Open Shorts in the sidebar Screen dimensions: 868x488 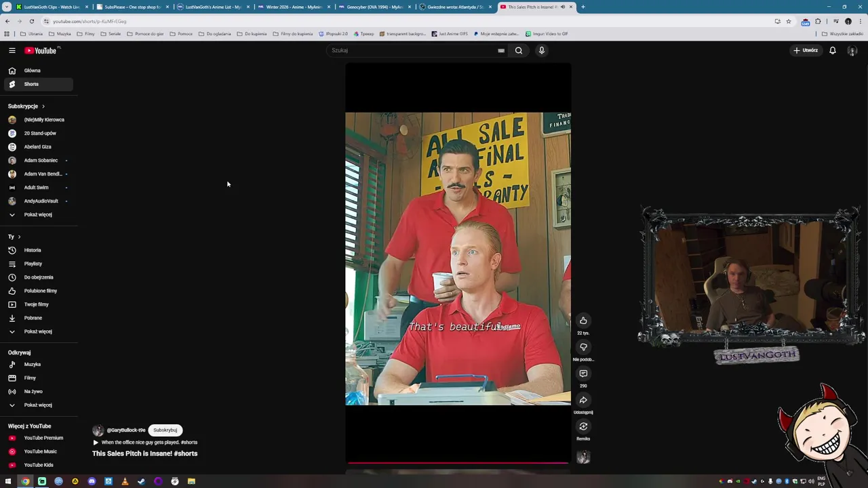pyautogui.click(x=37, y=84)
